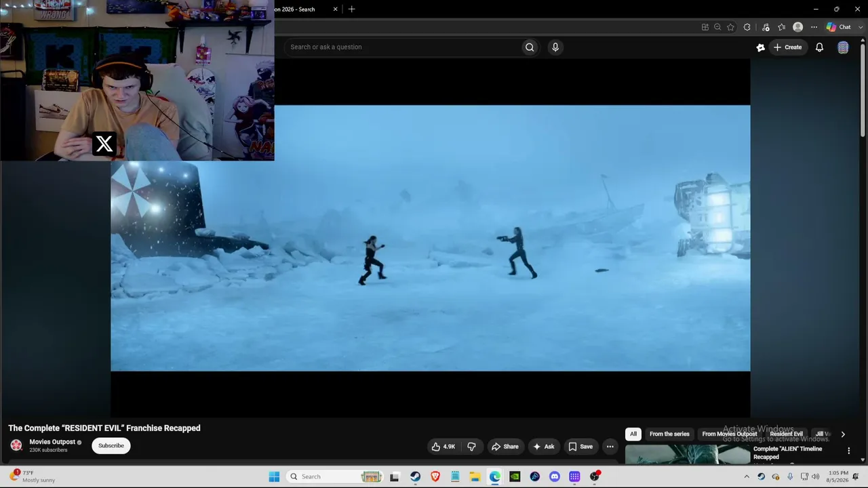Image resolution: width=868 pixels, height=488 pixels.
Task: Click the apps grid icon in the address bar
Action: 705,27
